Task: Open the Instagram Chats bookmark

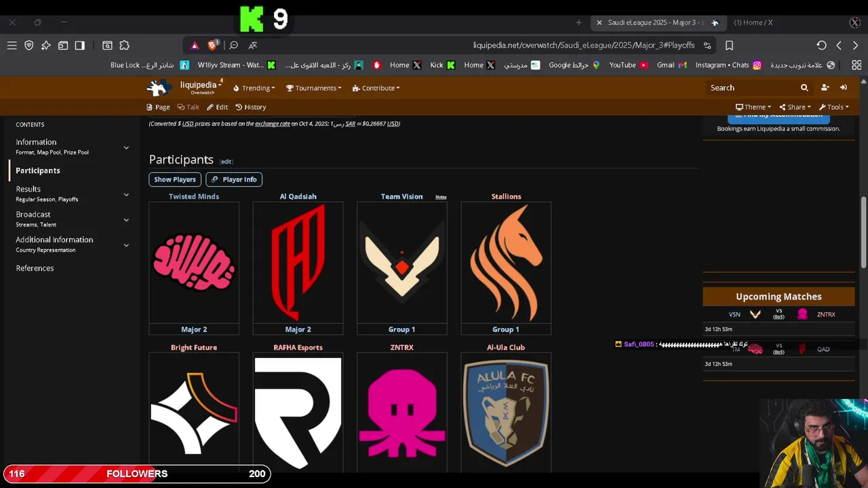Action: tap(728, 65)
